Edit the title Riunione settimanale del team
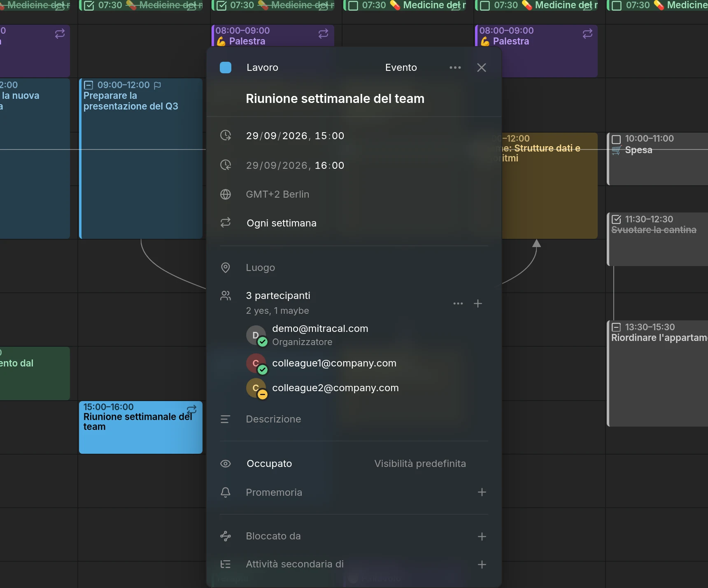The height and width of the screenshot is (588, 708). [335, 99]
